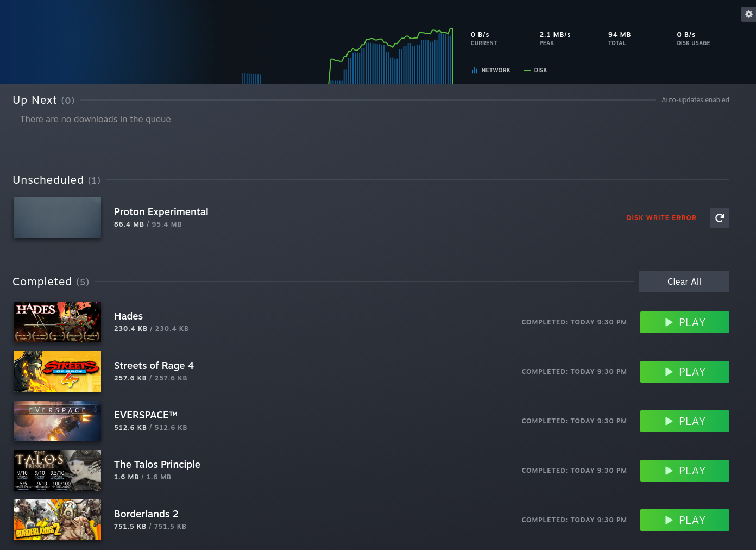Click the download activity graph
The width and height of the screenshot is (756, 550).
pos(391,56)
